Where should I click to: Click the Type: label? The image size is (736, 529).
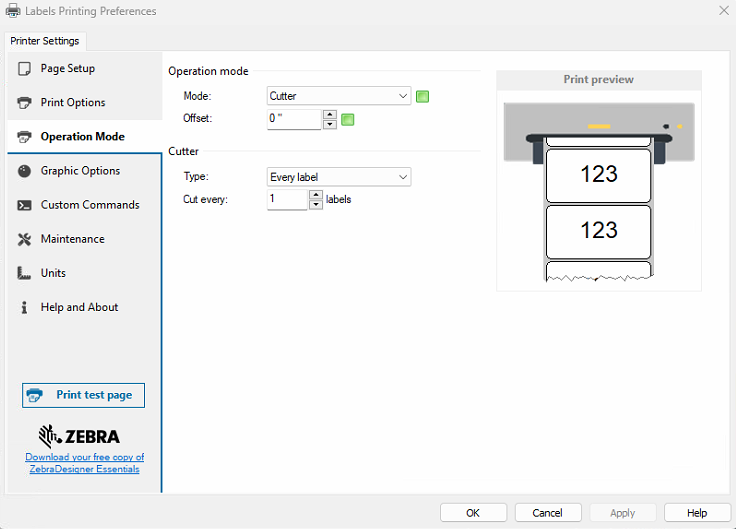196,176
